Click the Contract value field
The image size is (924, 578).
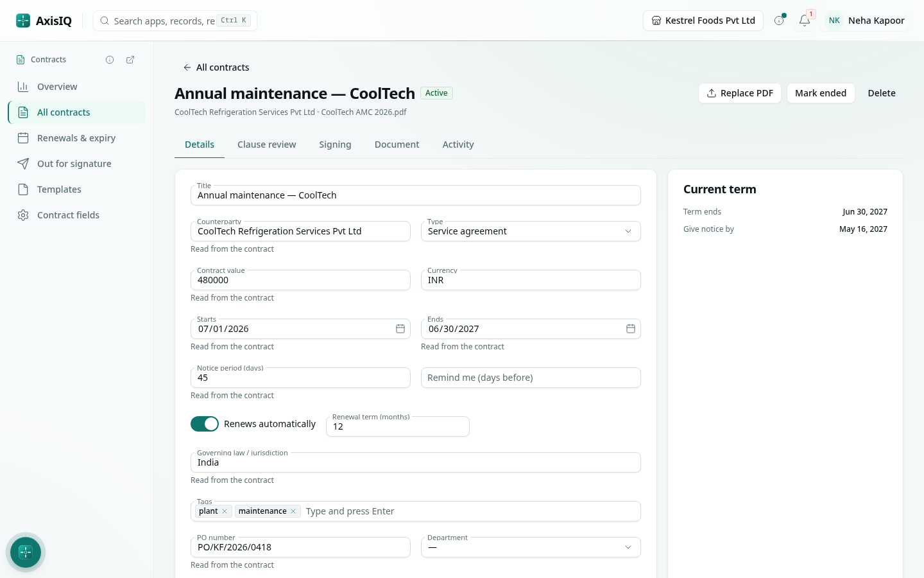click(x=300, y=280)
